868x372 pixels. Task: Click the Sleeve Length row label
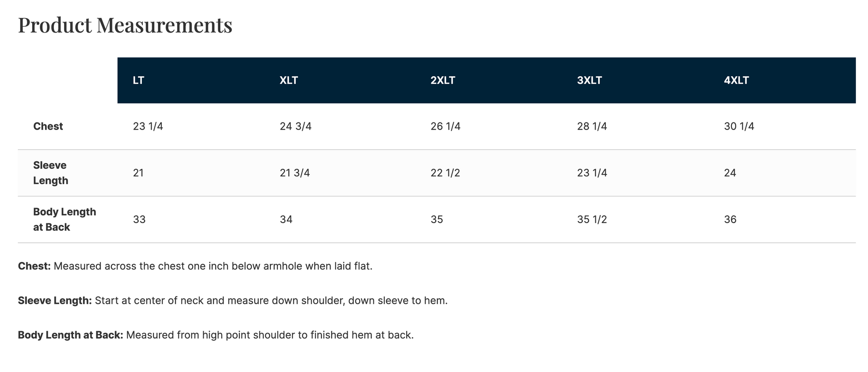point(50,173)
